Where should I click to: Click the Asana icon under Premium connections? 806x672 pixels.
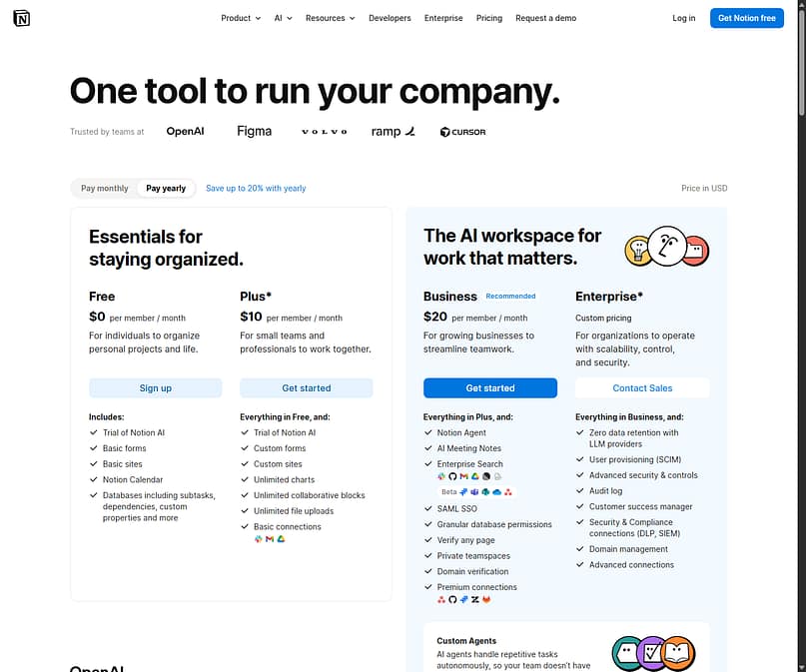tap(441, 599)
